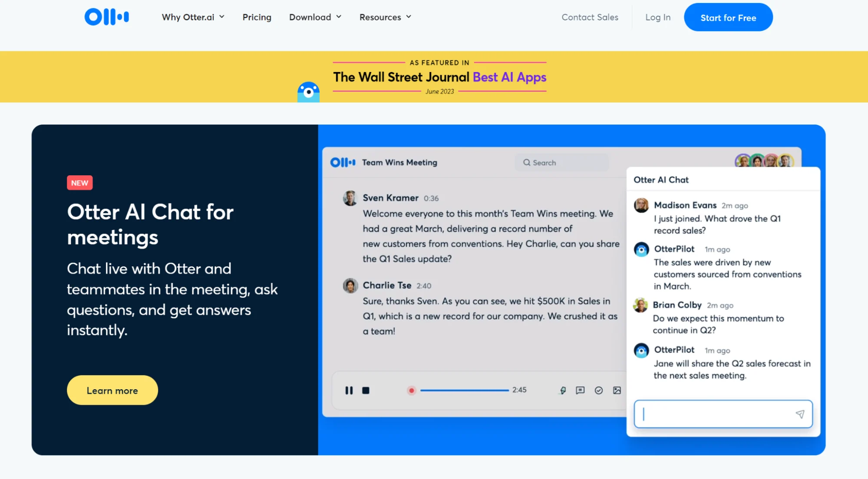The image size is (868, 479).
Task: Click the Otter.ai logo in the header
Action: point(106,17)
